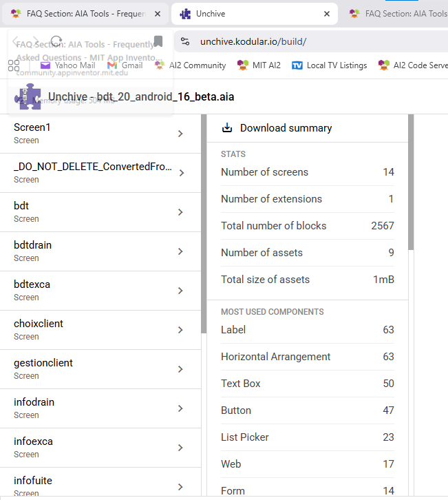Click the Unchive puzzle piece logo

(28, 97)
